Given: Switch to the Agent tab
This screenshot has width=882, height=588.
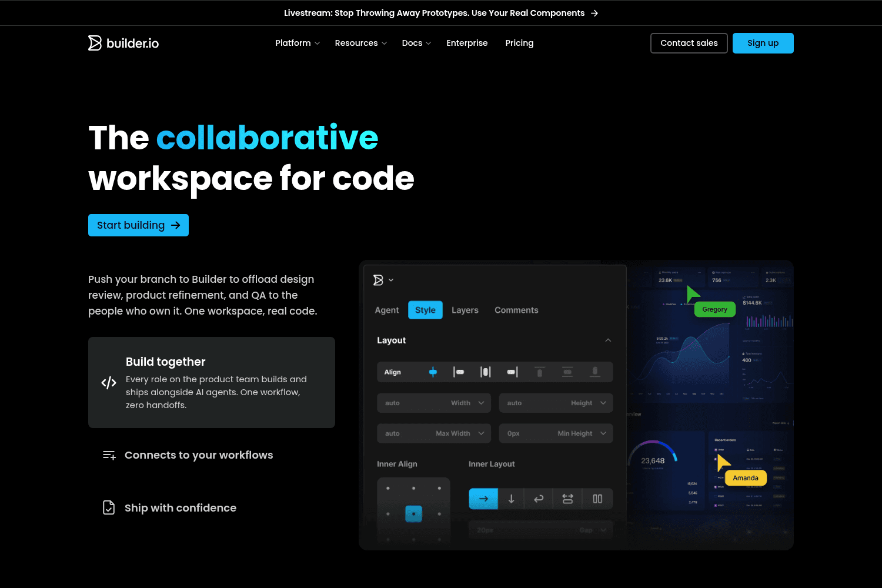Looking at the screenshot, I should pos(387,310).
